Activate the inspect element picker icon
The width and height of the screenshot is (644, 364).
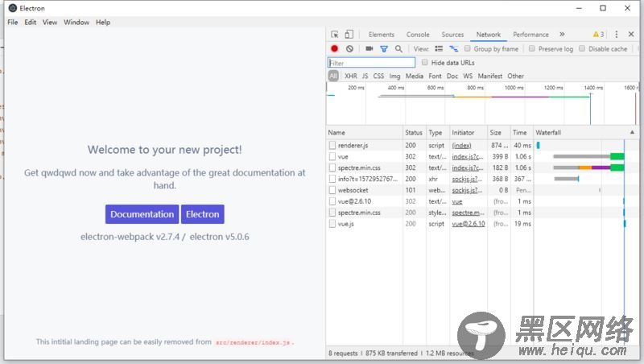click(x=335, y=35)
